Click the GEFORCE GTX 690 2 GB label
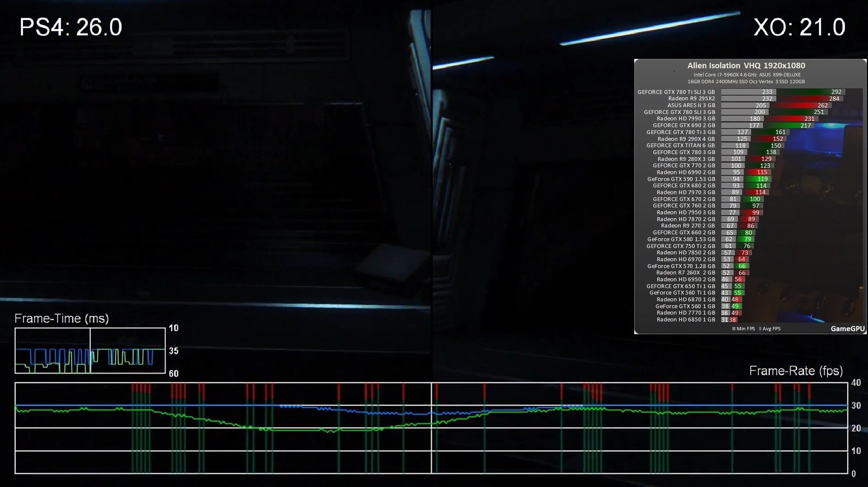This screenshot has height=487, width=868. point(684,125)
